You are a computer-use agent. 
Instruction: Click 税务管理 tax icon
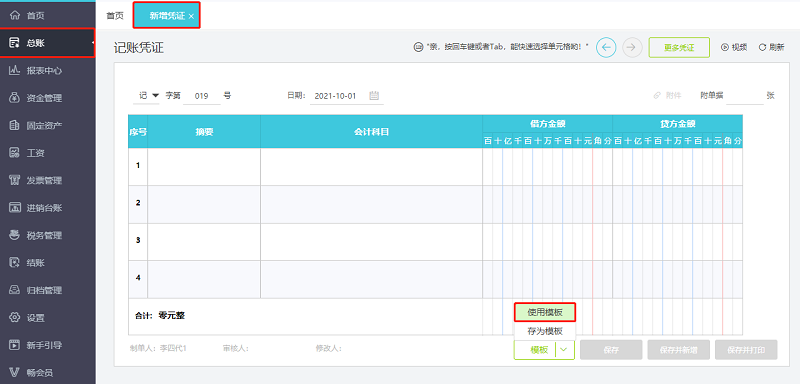click(15, 235)
